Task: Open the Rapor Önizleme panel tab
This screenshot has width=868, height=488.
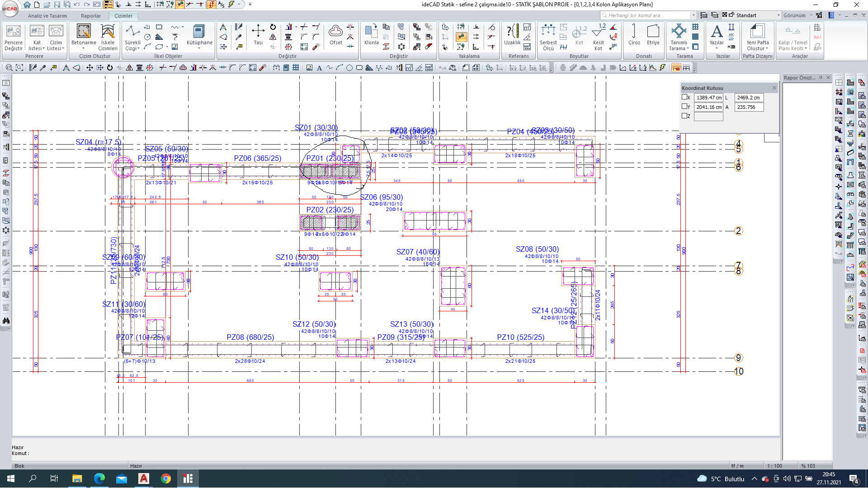Action: [799, 78]
